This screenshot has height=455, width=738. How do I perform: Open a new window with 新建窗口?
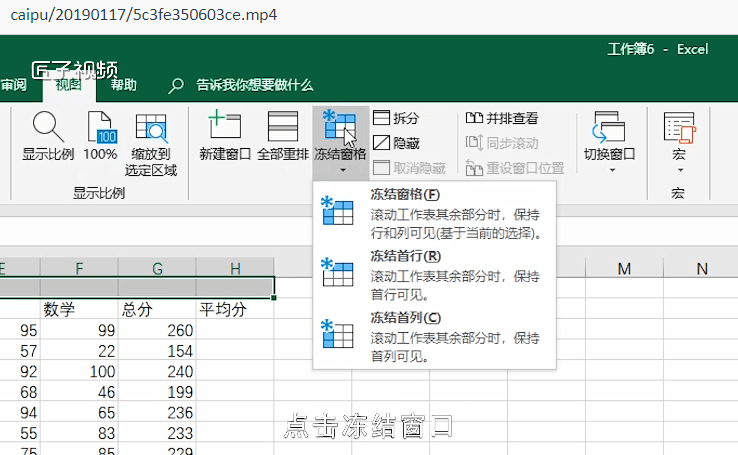tap(224, 129)
